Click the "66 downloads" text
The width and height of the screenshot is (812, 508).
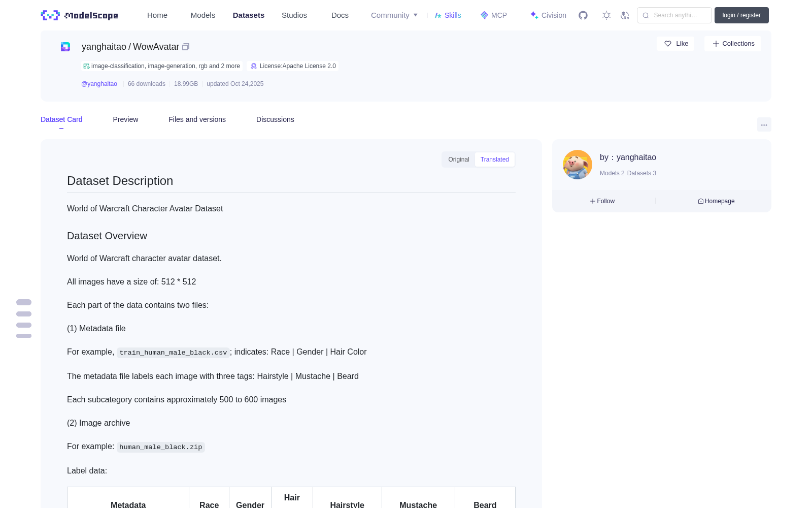pos(147,84)
